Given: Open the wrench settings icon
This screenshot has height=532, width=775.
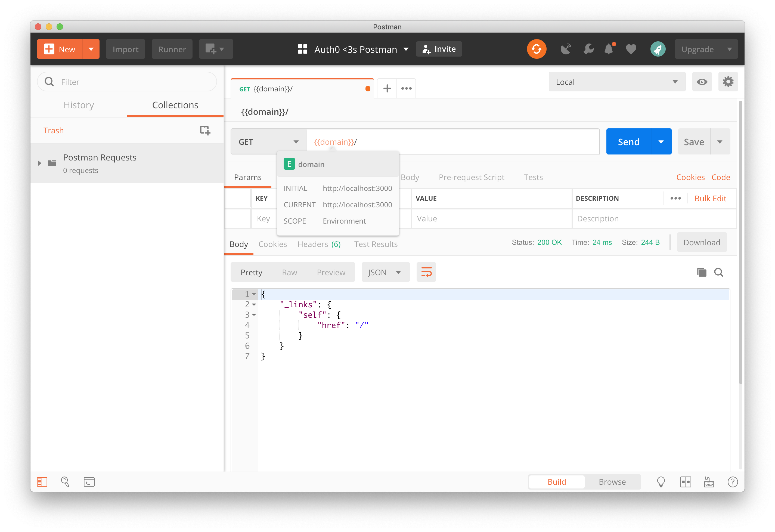Looking at the screenshot, I should (x=588, y=49).
